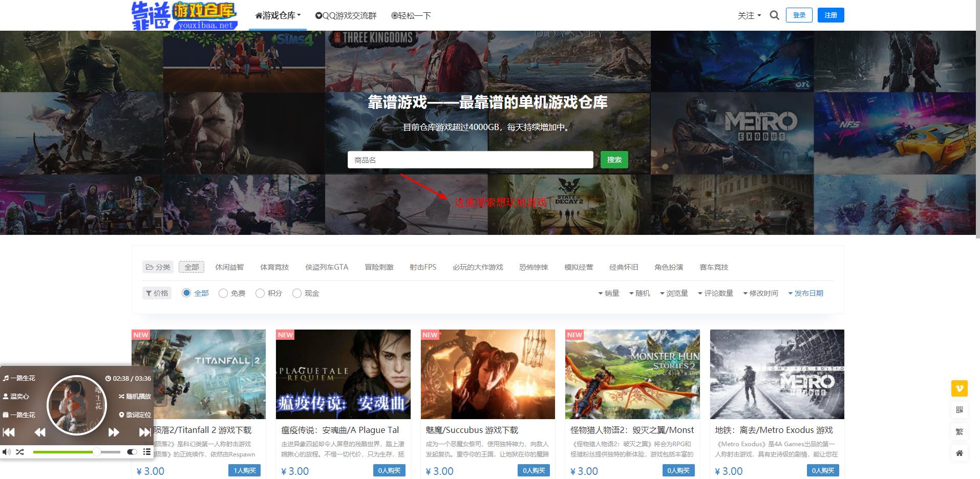
Task: Filter by 射击FPS category
Action: pos(423,267)
